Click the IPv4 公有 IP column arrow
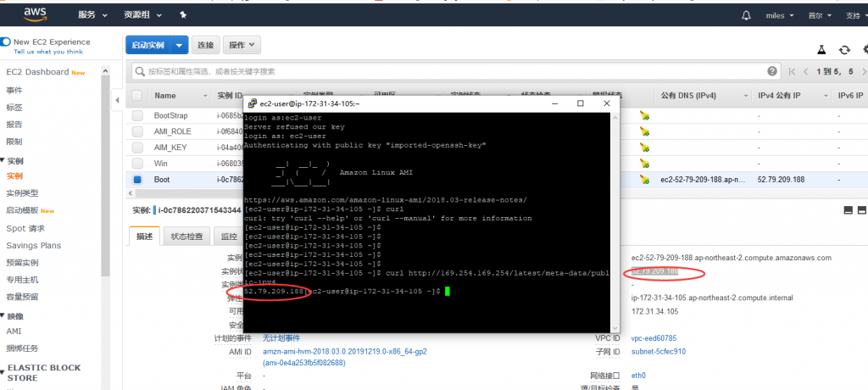Viewport: 868px width, 390px height. pos(826,96)
